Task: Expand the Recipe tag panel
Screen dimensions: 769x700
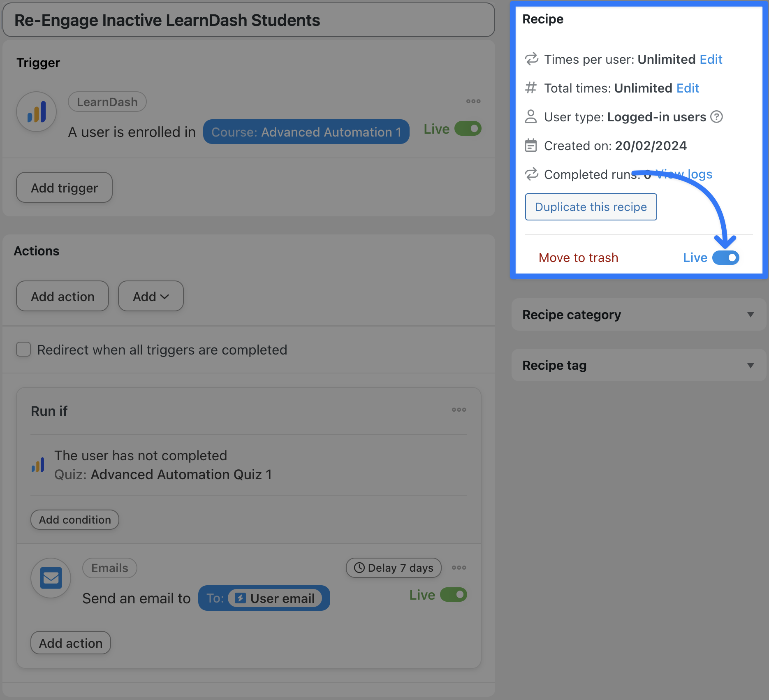Action: pos(751,365)
